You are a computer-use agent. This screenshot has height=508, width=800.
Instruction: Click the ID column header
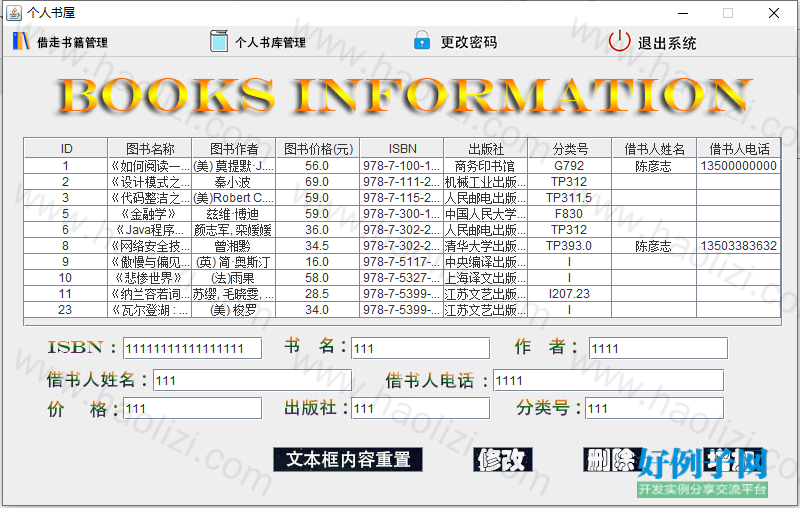(66, 148)
